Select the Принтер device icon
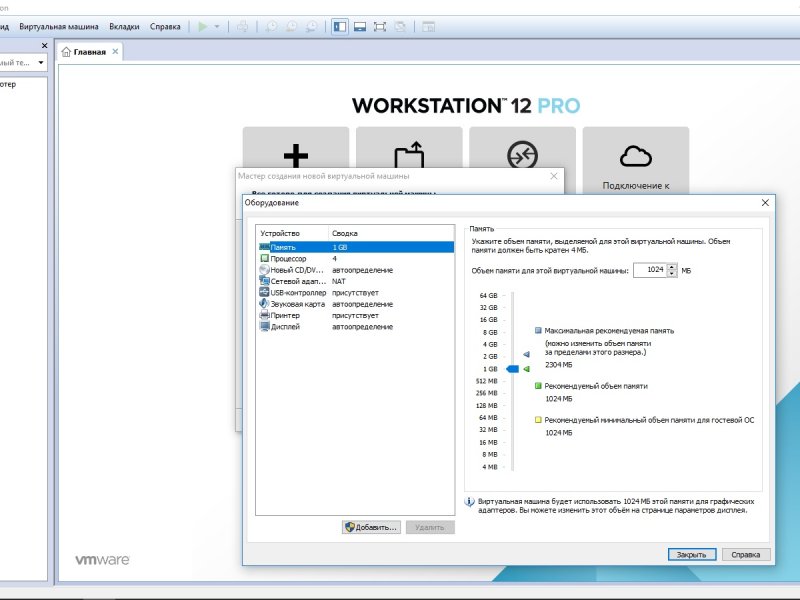800x600 pixels. pos(264,315)
